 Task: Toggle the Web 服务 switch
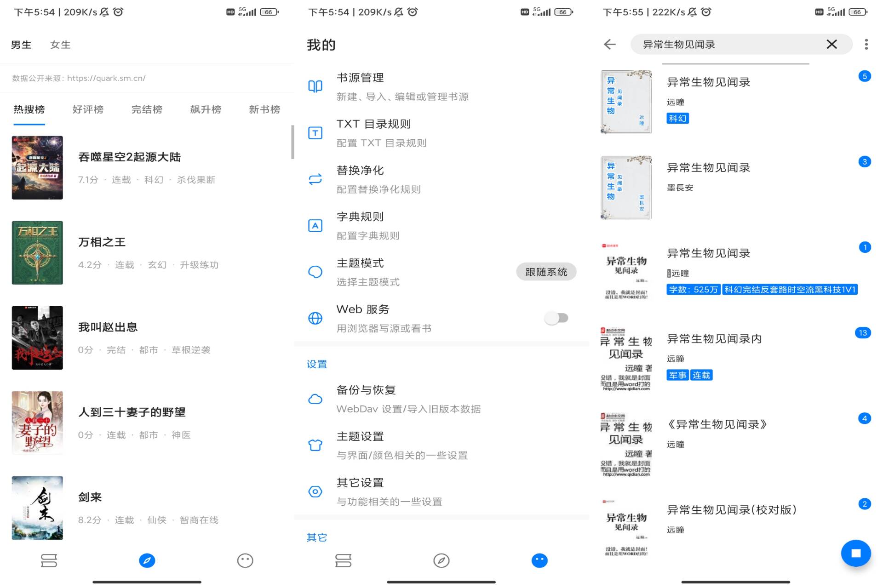[x=556, y=318]
